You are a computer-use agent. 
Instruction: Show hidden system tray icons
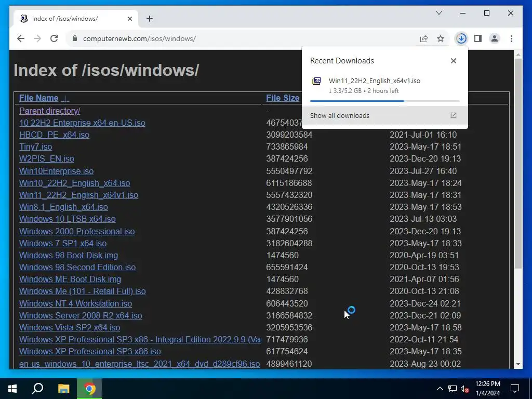click(440, 389)
